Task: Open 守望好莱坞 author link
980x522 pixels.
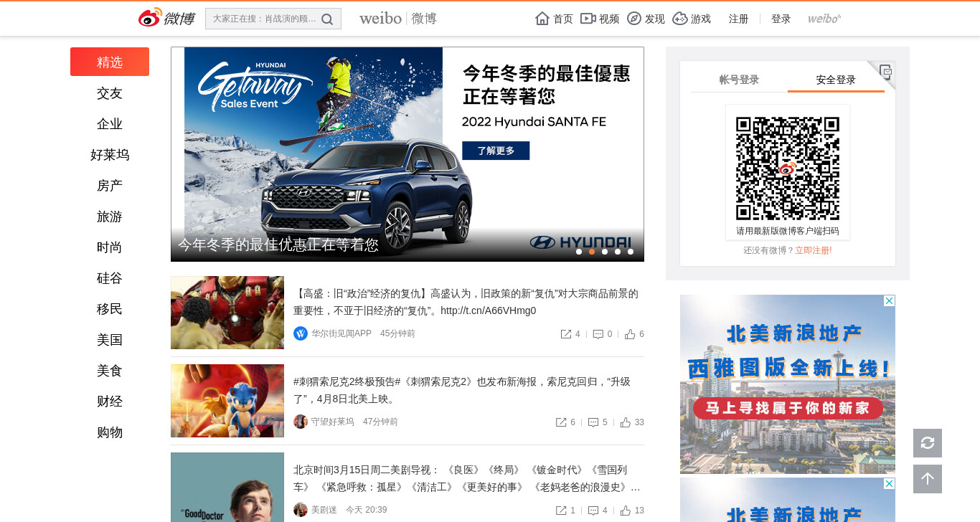Action: point(333,422)
